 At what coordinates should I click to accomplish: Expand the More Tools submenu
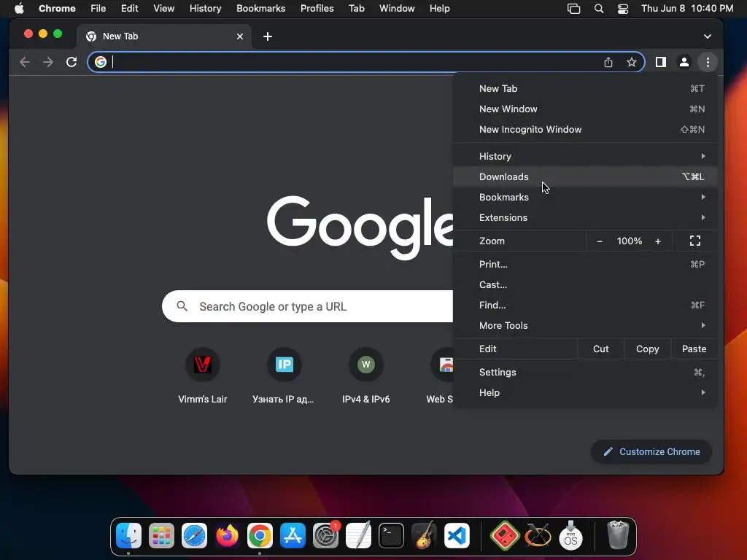(x=585, y=326)
